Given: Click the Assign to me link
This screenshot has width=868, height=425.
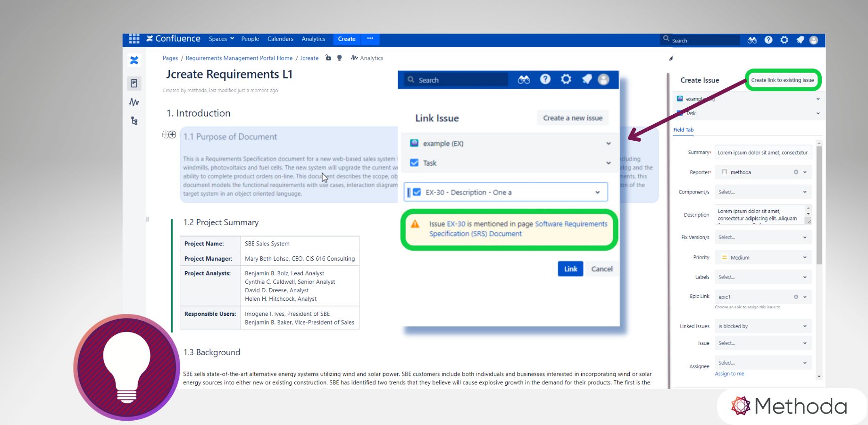Looking at the screenshot, I should [x=729, y=374].
